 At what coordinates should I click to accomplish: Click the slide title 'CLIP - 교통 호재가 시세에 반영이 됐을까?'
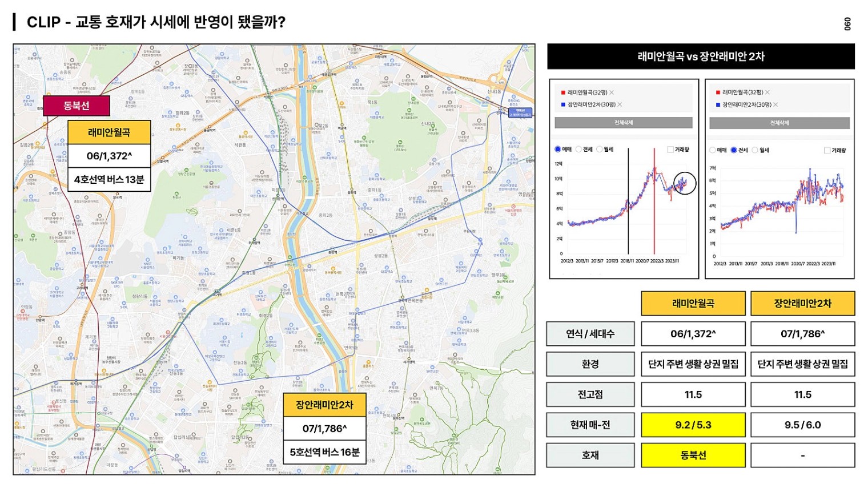pyautogui.click(x=156, y=22)
